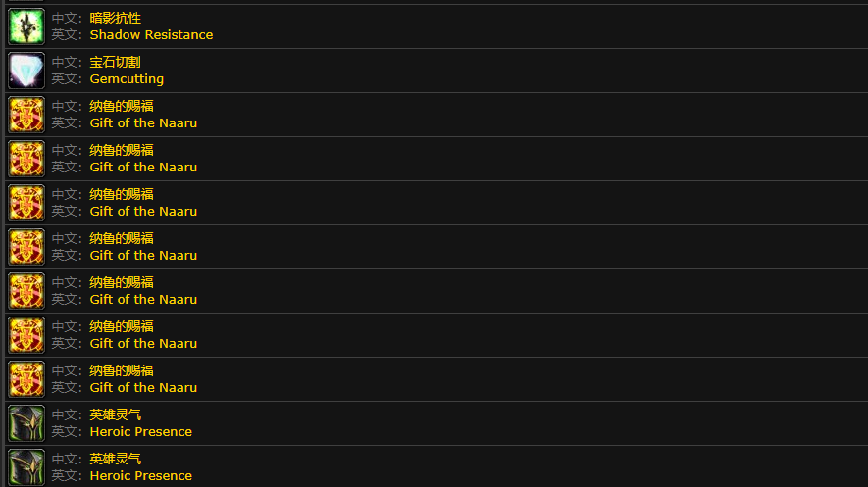This screenshot has height=487, width=868.
Task: Click the third Gift of the Naaru text link
Action: click(x=143, y=211)
